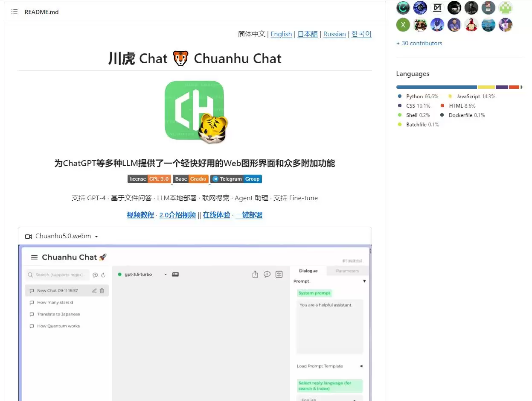Click the Base Gradio badge

pos(191,179)
